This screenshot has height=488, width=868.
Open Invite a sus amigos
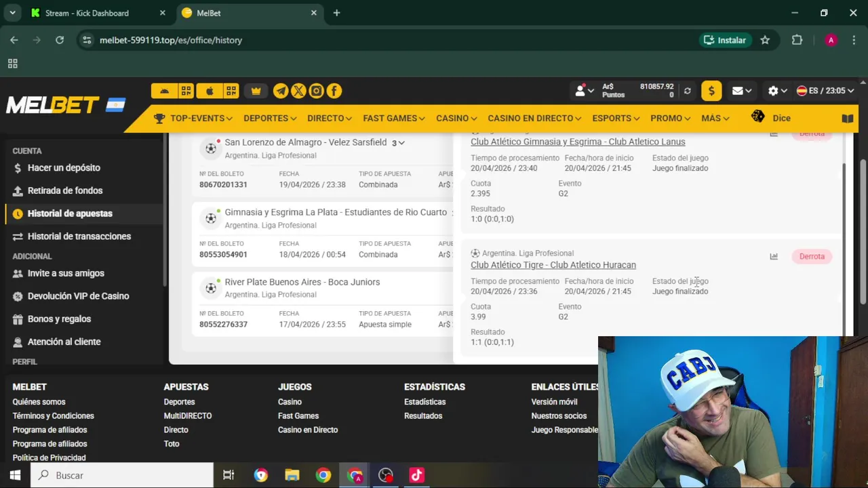click(x=66, y=273)
